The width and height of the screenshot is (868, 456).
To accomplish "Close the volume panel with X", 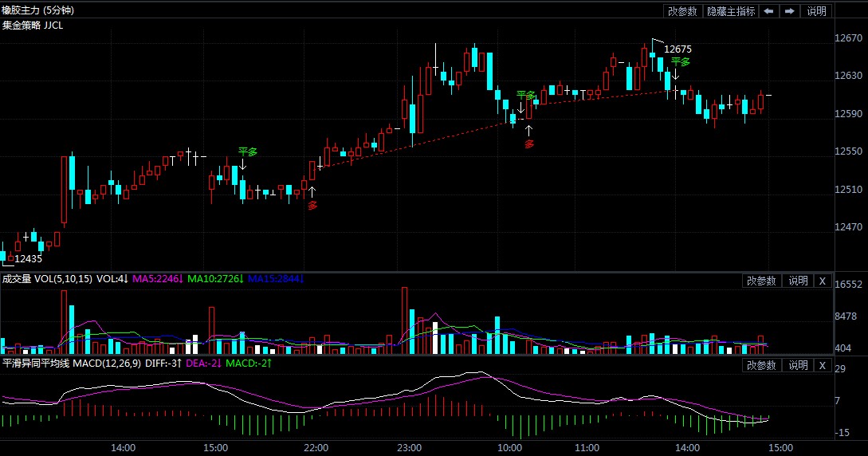I will 823,281.
